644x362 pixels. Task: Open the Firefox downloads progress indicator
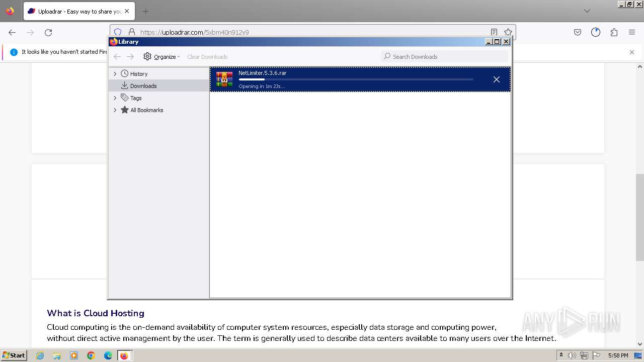click(x=596, y=32)
